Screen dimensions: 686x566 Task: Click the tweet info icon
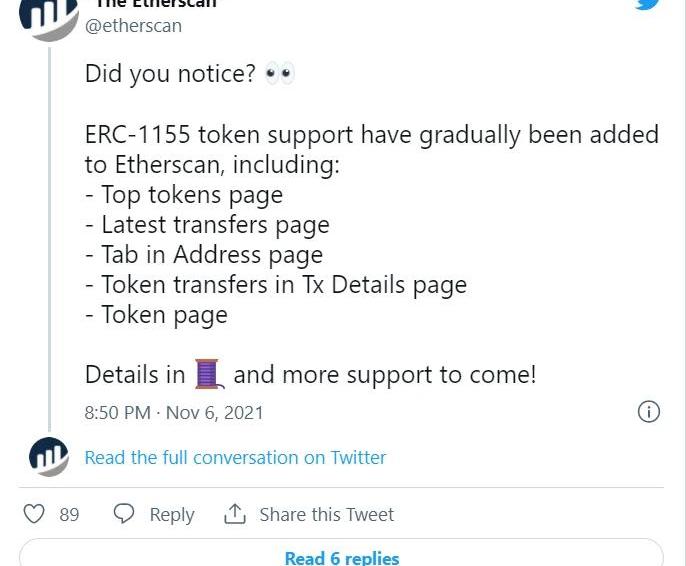coord(649,412)
